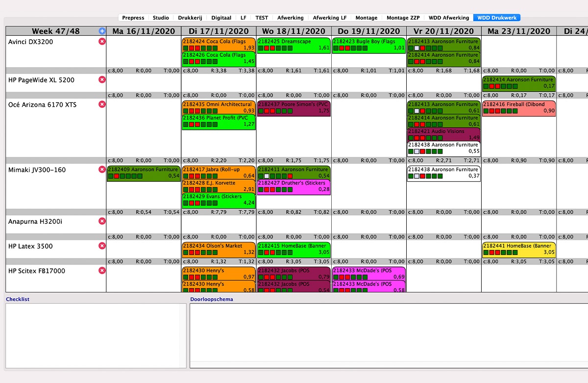Select job 2182436 Planet Profit card
This screenshot has height=383, width=588.
point(219,121)
